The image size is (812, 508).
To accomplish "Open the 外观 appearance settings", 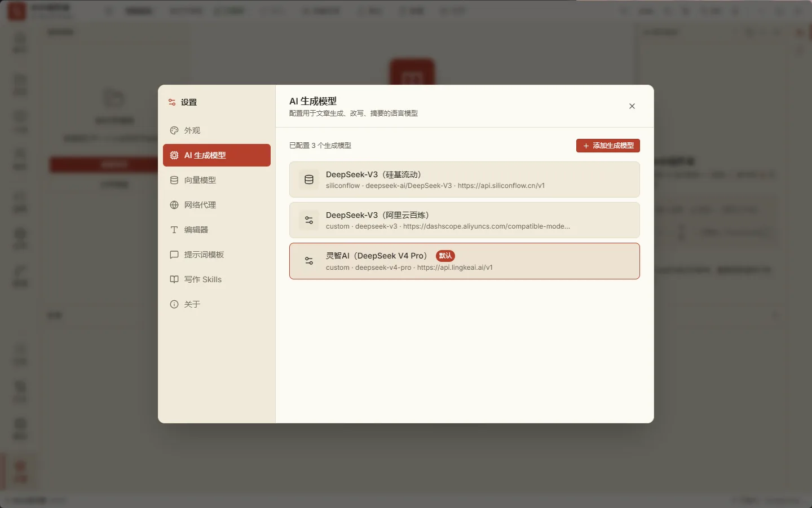I will pyautogui.click(x=217, y=130).
